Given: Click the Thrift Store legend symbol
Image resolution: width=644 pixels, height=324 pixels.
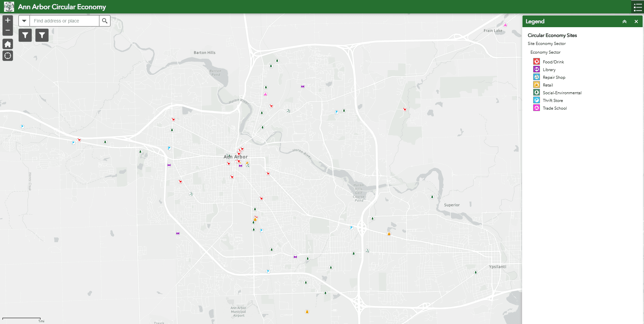Looking at the screenshot, I should (x=536, y=100).
